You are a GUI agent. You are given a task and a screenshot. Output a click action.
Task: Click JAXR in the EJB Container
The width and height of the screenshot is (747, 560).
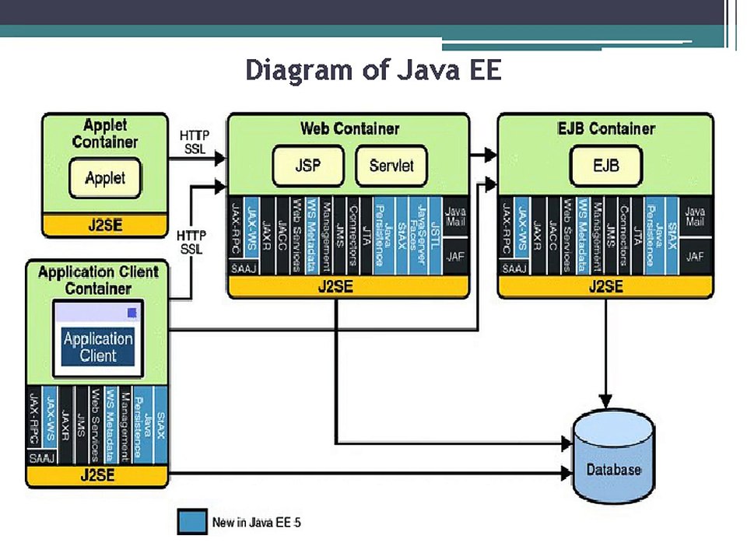[538, 235]
